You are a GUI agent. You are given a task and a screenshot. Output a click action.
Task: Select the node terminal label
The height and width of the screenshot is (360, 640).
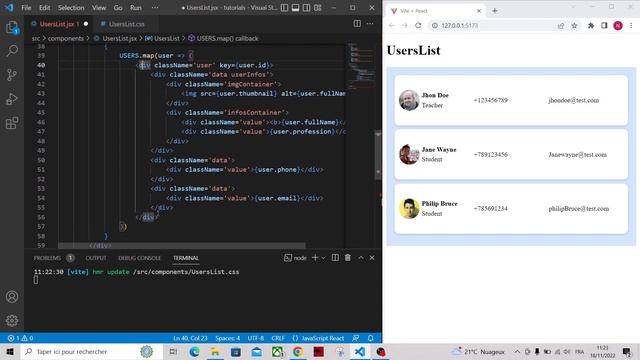pyautogui.click(x=296, y=258)
